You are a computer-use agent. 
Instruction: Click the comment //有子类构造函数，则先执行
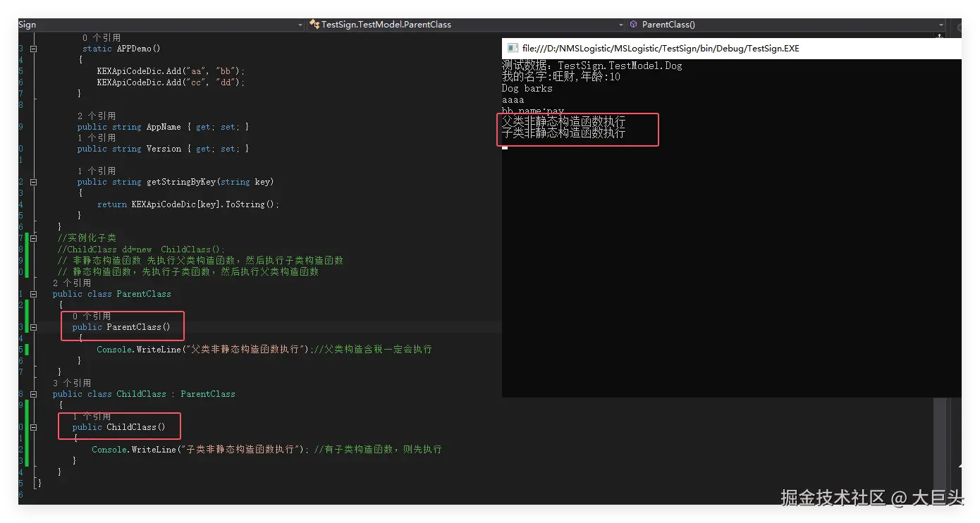click(378, 450)
